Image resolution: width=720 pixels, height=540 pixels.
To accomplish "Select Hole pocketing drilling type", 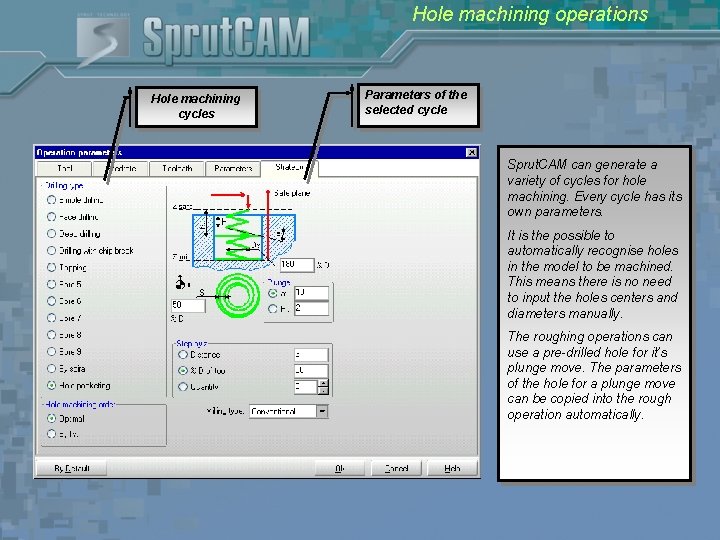I will coord(51,385).
